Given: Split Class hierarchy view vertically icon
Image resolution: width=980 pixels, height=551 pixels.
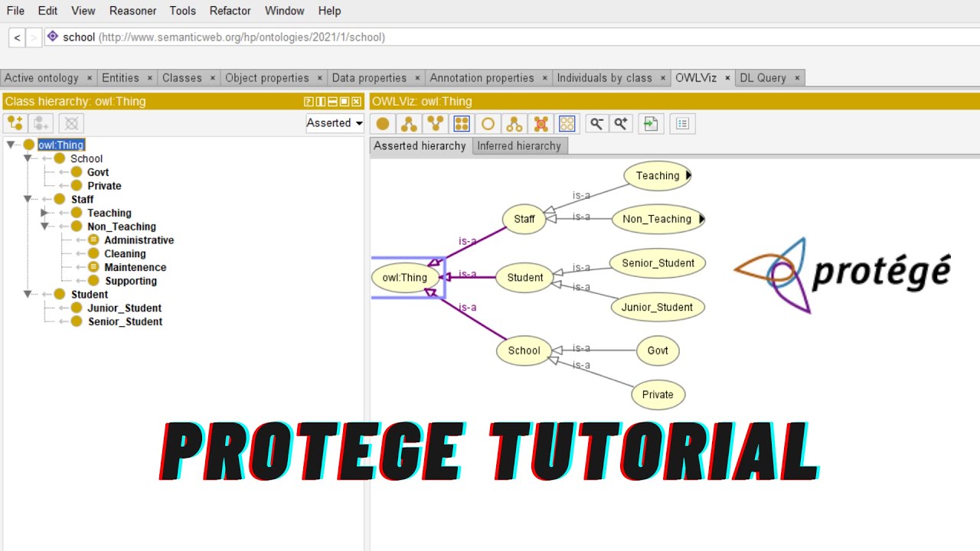Looking at the screenshot, I should [321, 102].
